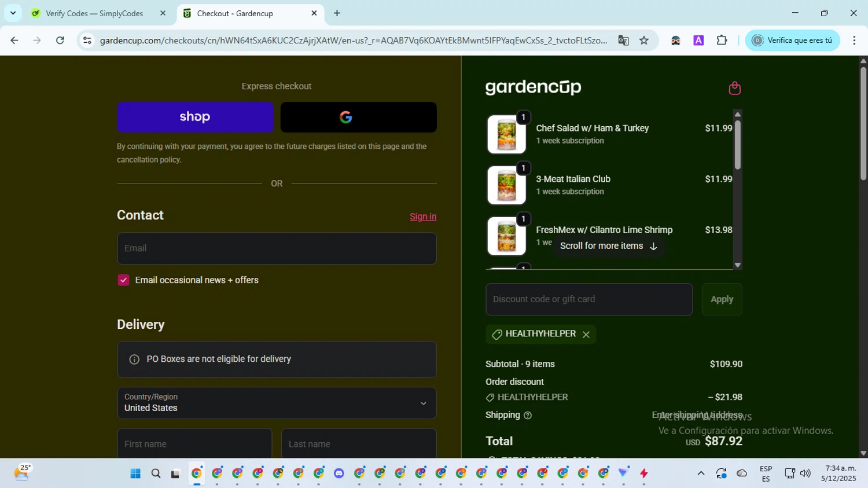Click the order items list scrollbar down arrow
868x488 pixels.
[x=737, y=265]
